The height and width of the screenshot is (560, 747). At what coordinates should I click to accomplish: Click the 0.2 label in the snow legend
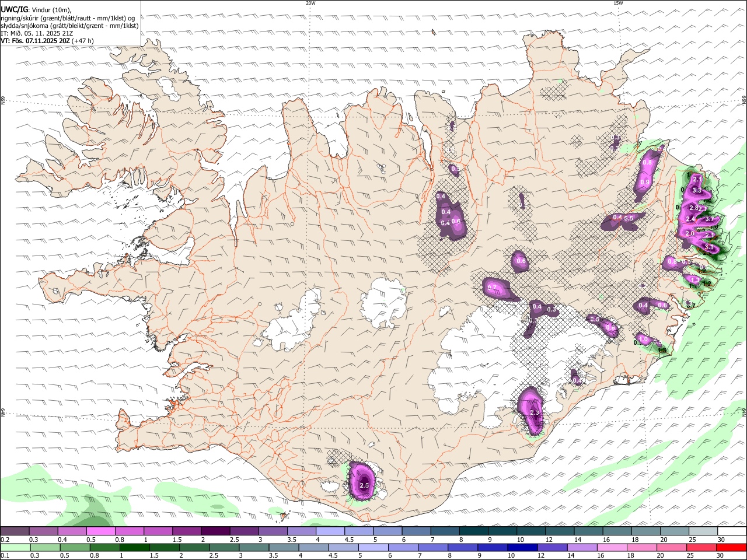[4, 540]
